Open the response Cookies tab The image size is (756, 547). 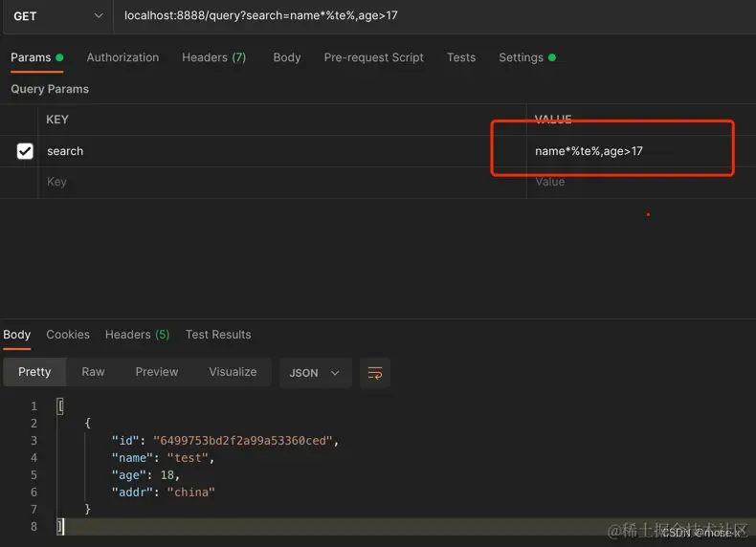pos(68,335)
